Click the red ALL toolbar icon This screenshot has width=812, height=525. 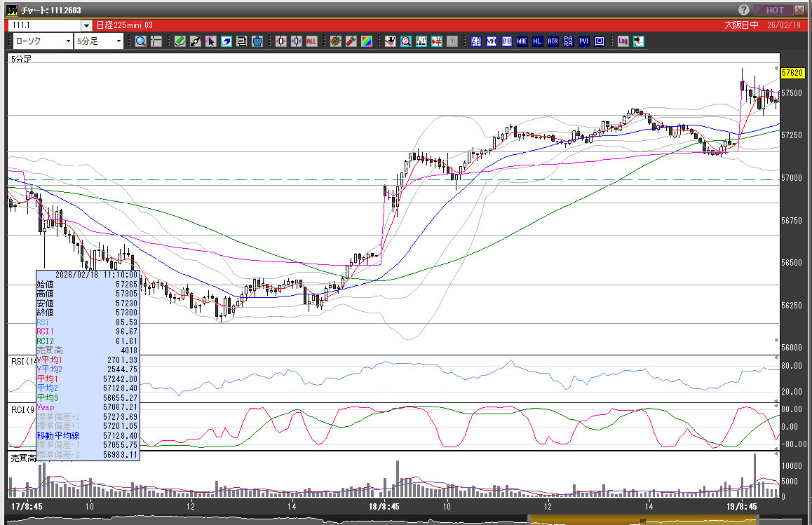[311, 41]
